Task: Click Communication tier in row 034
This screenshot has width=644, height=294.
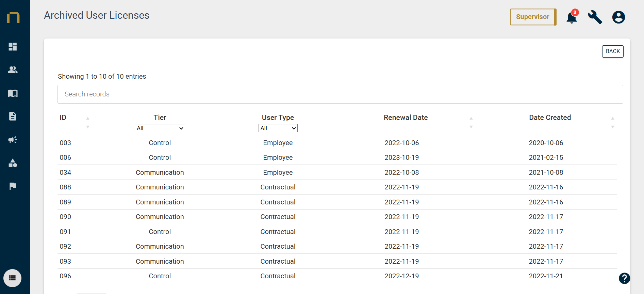Action: (160, 172)
